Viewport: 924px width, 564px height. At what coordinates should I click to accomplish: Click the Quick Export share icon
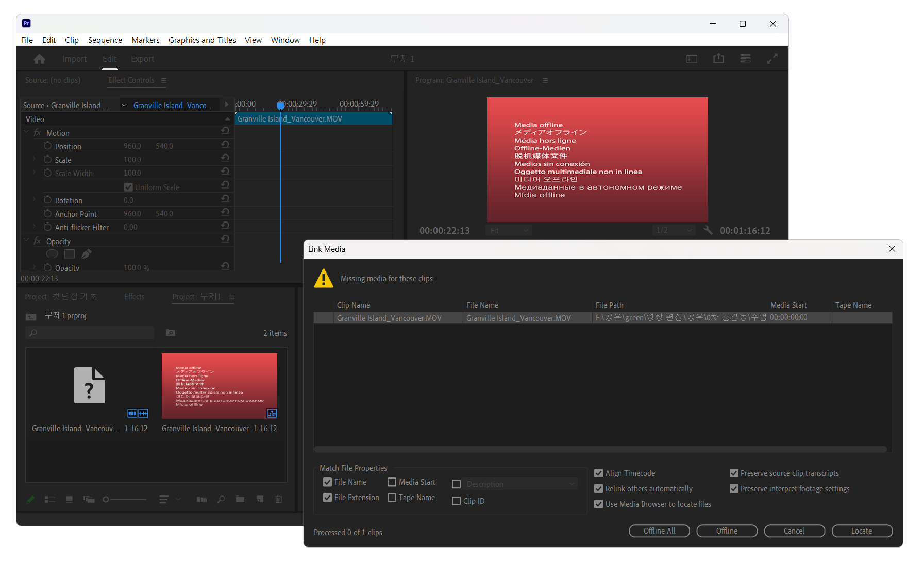pos(718,59)
